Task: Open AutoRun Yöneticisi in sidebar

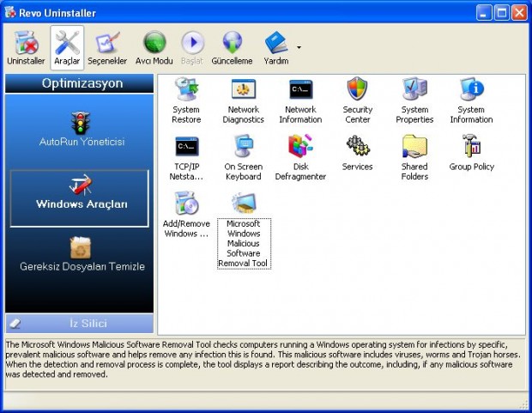Action: pos(82,129)
